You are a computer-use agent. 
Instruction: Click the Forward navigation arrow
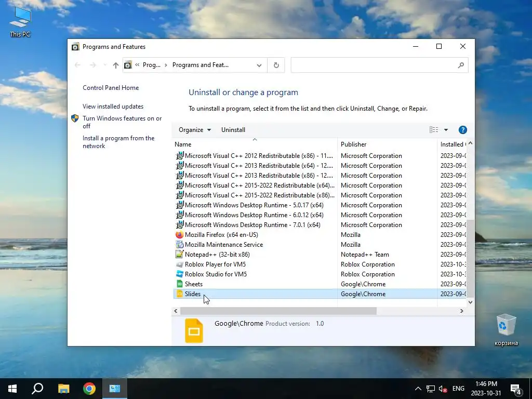pyautogui.click(x=92, y=65)
